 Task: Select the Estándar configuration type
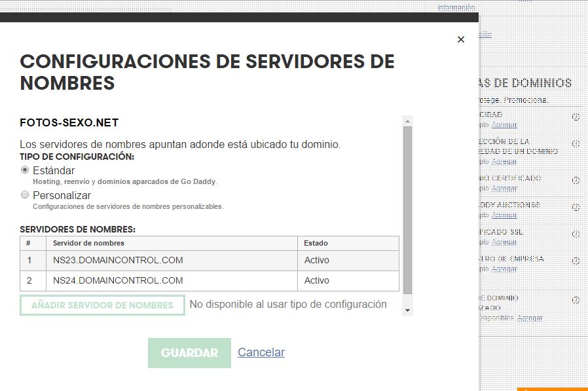(26, 170)
